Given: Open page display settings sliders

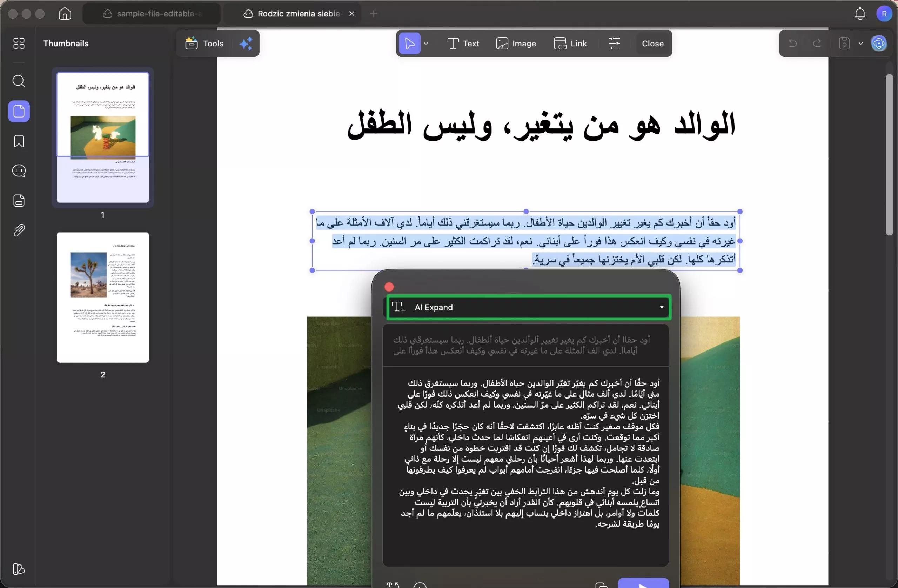Looking at the screenshot, I should tap(614, 43).
